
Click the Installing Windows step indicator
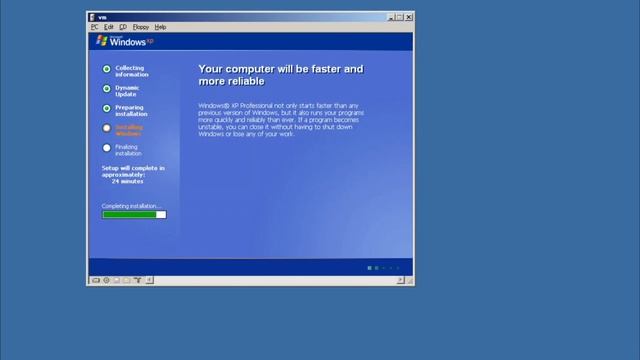(107, 128)
